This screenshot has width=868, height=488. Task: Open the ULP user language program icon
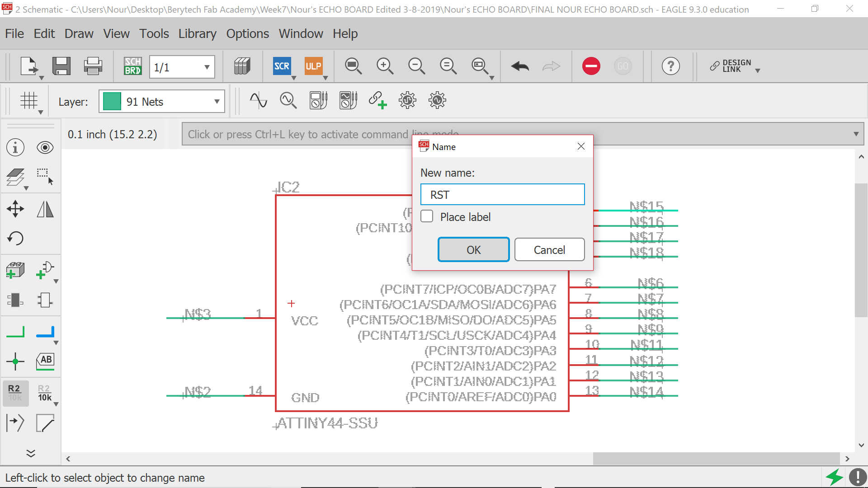click(x=313, y=66)
